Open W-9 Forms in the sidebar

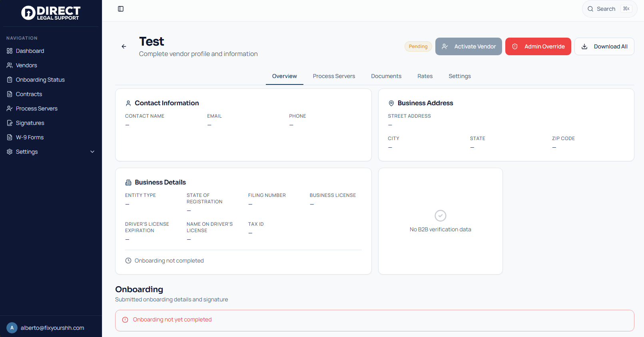coord(51,137)
